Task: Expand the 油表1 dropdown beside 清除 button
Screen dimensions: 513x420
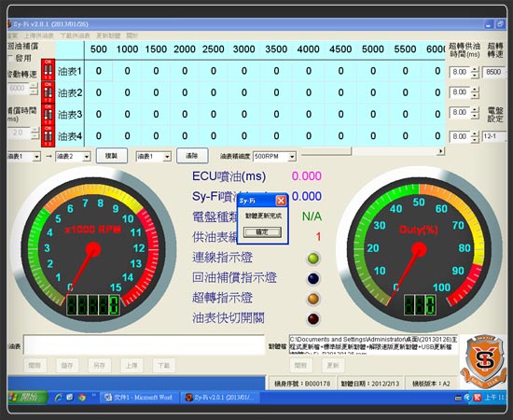Action: [167, 157]
